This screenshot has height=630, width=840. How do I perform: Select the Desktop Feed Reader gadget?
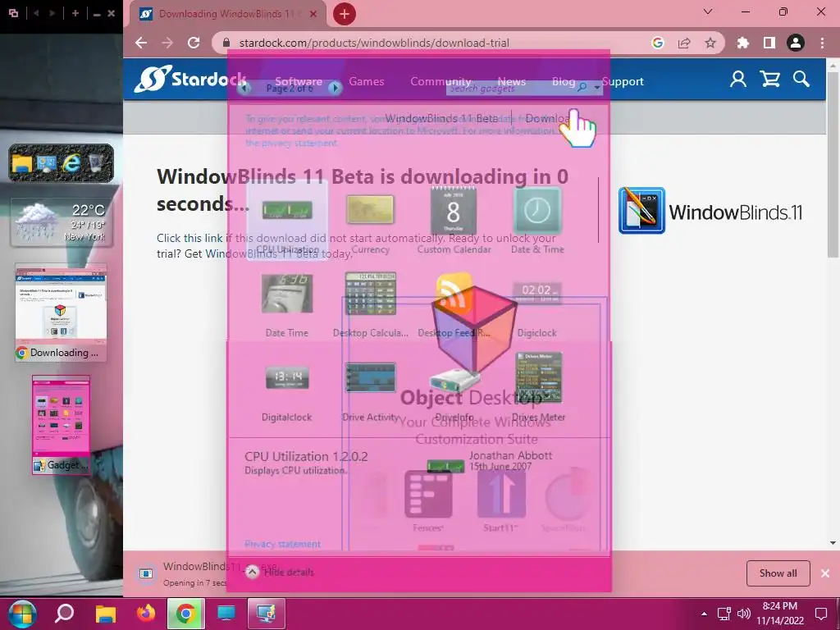point(454,304)
